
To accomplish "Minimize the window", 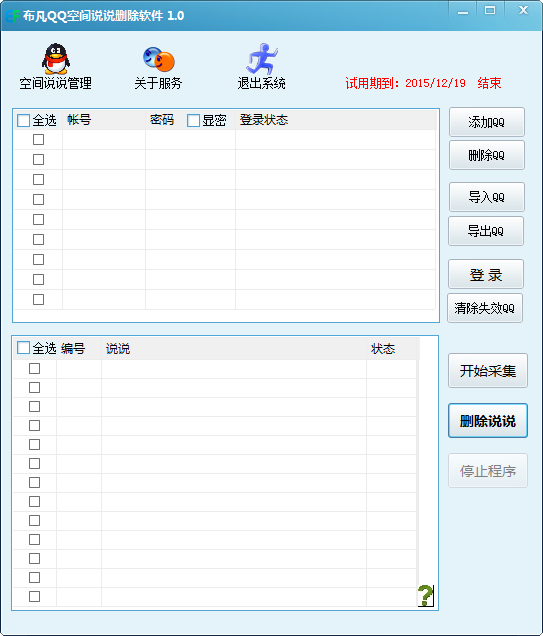I will 463,11.
